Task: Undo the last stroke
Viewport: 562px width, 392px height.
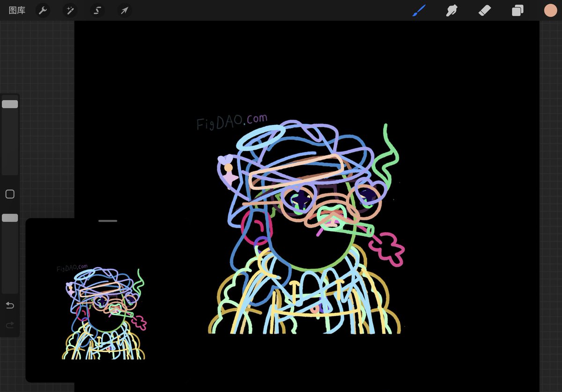Action: tap(10, 305)
